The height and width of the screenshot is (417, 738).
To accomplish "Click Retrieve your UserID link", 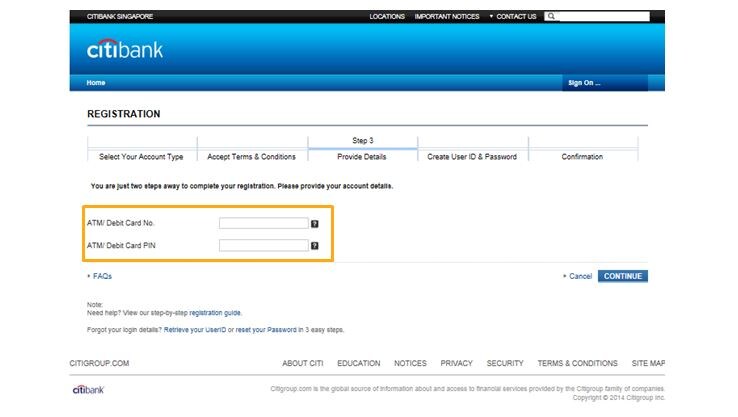I will tap(195, 329).
